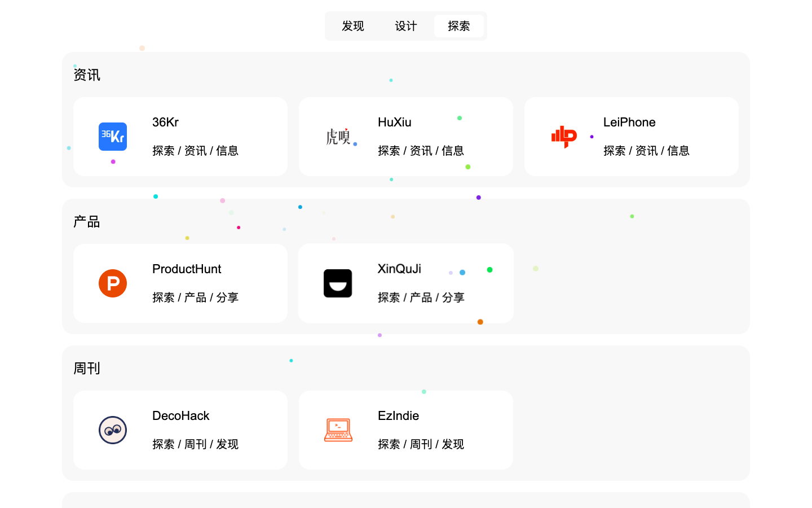Open the DecoHack weekly card

(x=180, y=430)
